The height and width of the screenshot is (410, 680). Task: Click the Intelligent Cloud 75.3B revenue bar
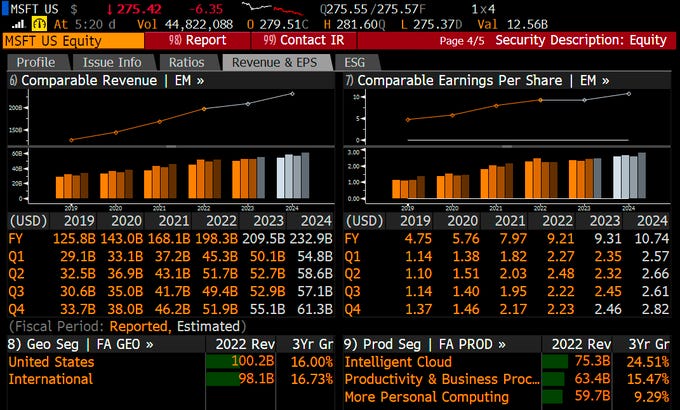tap(555, 361)
